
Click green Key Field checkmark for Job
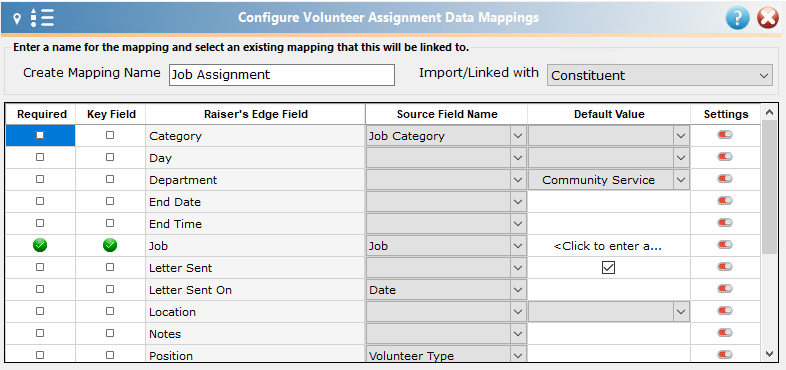click(x=110, y=246)
